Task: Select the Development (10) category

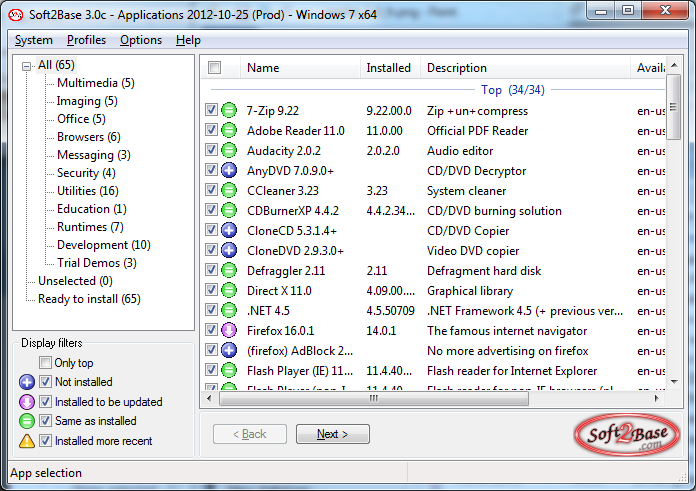Action: pos(104,245)
